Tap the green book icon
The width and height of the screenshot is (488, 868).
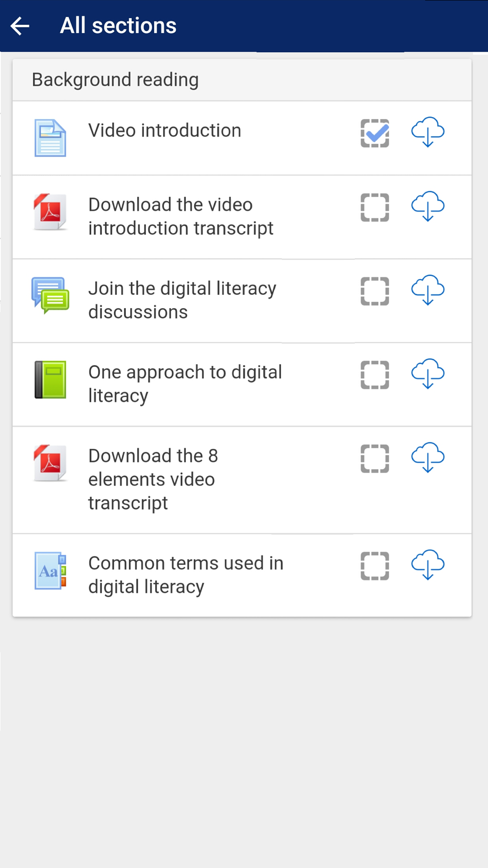[50, 380]
